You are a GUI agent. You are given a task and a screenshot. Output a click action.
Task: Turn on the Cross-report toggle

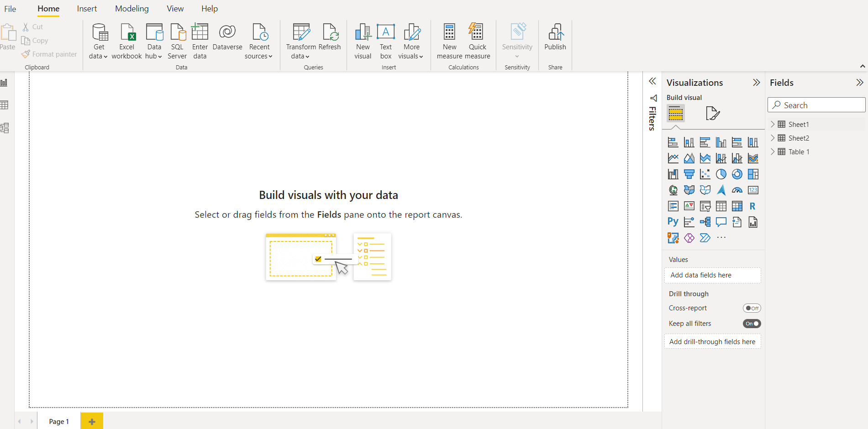pos(752,308)
